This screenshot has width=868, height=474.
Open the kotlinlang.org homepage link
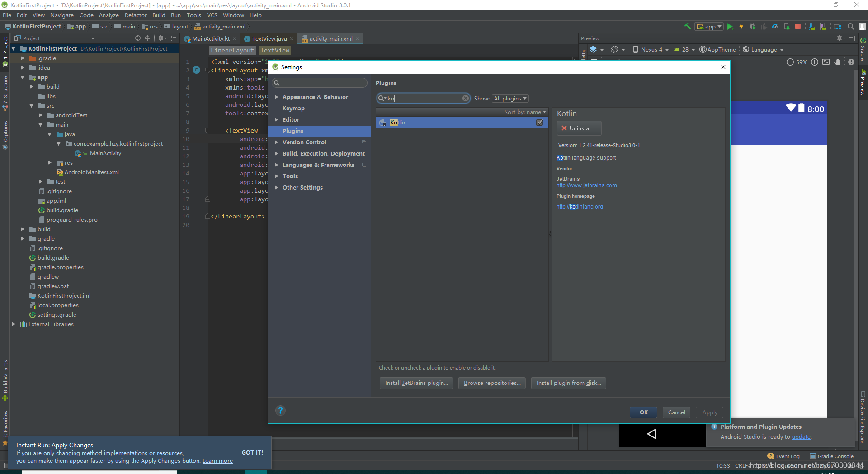click(580, 207)
